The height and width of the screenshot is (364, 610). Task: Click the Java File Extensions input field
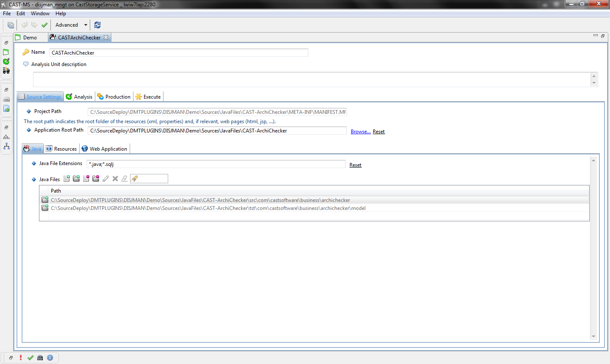point(216,164)
